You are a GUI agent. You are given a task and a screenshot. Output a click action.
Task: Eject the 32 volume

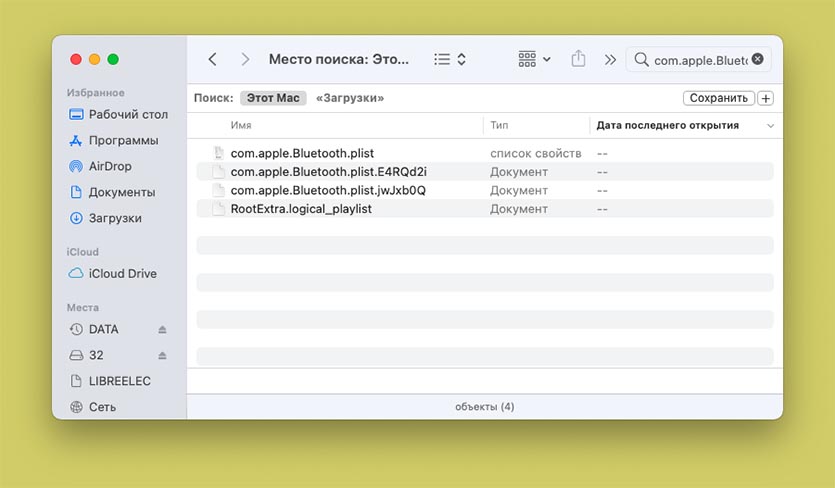coord(163,356)
